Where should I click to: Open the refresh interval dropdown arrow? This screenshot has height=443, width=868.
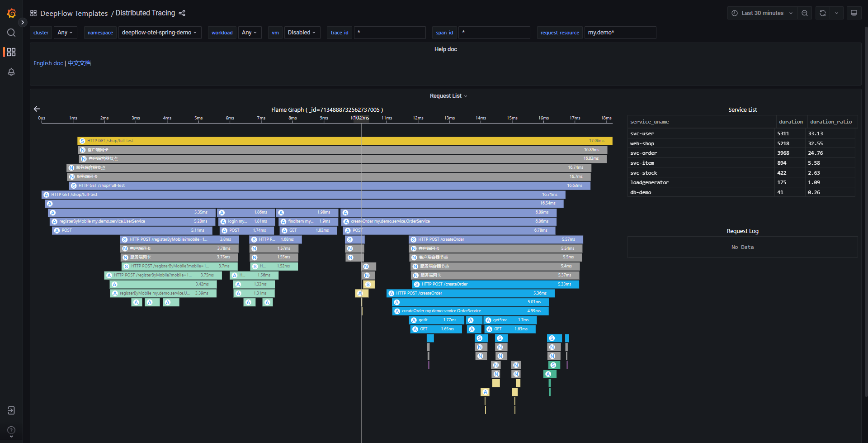(x=836, y=13)
